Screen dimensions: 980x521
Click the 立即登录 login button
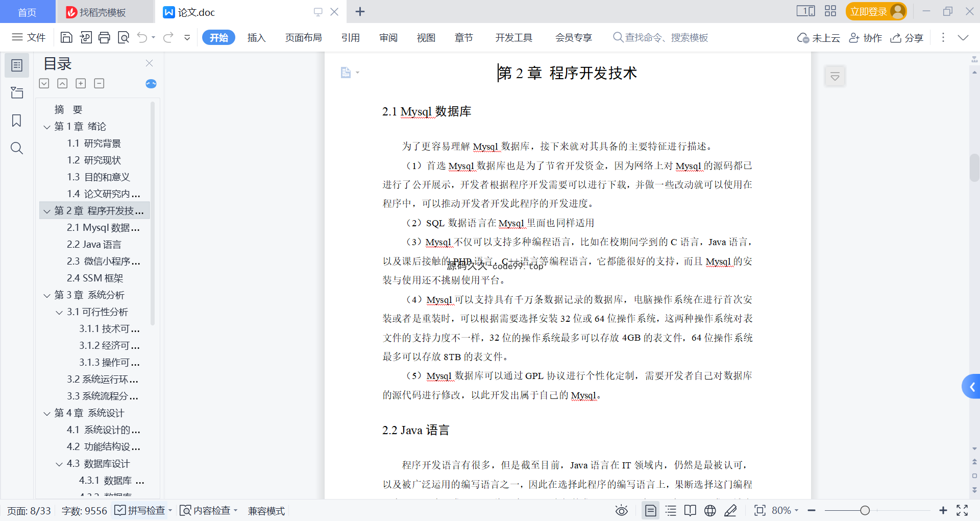tap(876, 11)
